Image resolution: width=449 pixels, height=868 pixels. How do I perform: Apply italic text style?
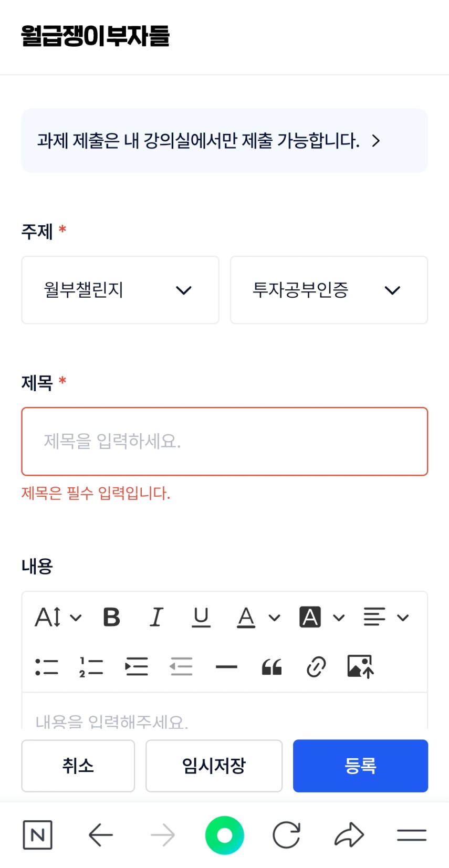point(156,618)
